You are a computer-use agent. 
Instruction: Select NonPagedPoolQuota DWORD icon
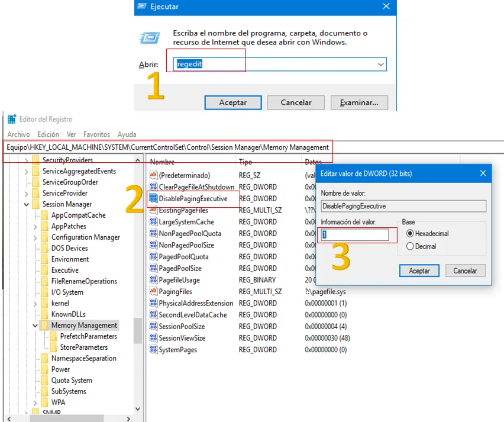pos(153,233)
